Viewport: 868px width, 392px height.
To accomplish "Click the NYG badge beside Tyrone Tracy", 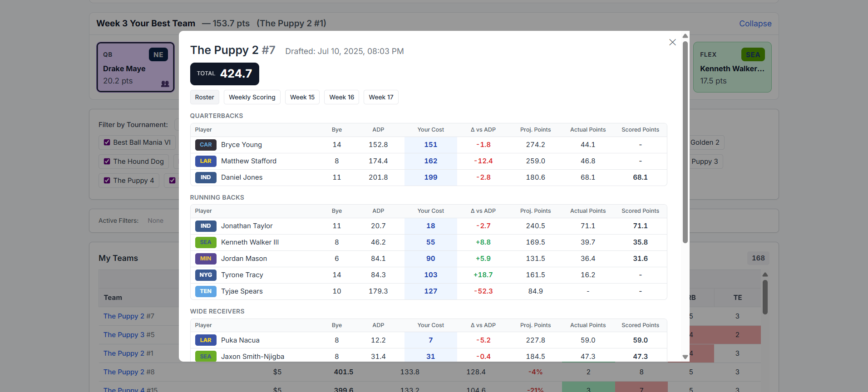I will (x=206, y=275).
